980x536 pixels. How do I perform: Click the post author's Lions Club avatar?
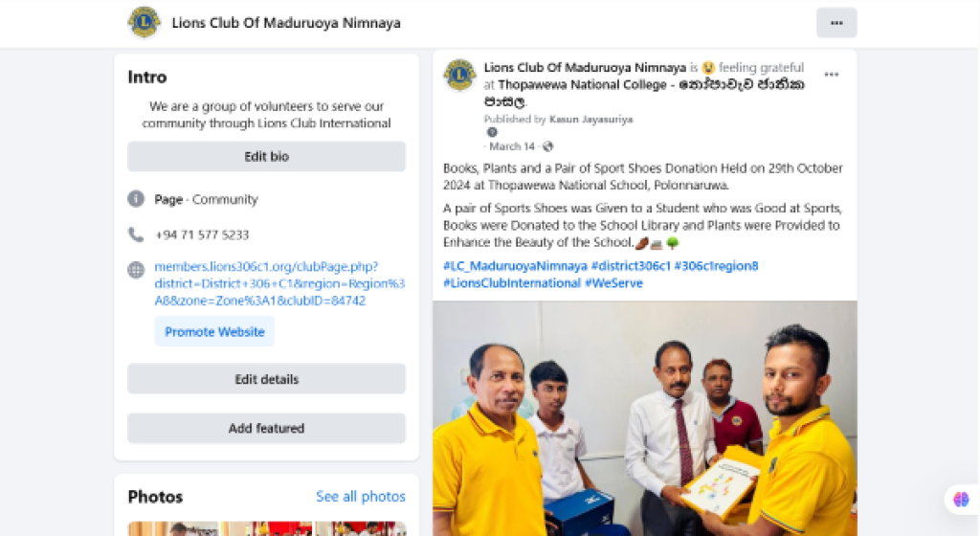point(460,76)
